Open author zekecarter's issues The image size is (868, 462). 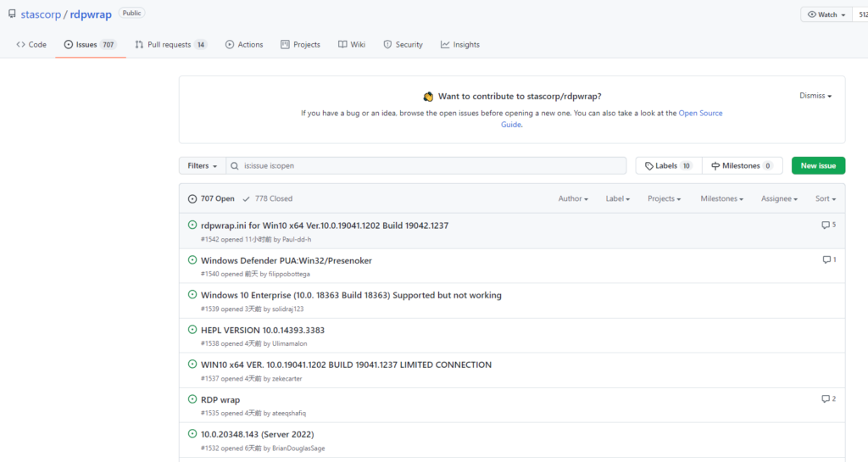(x=287, y=379)
